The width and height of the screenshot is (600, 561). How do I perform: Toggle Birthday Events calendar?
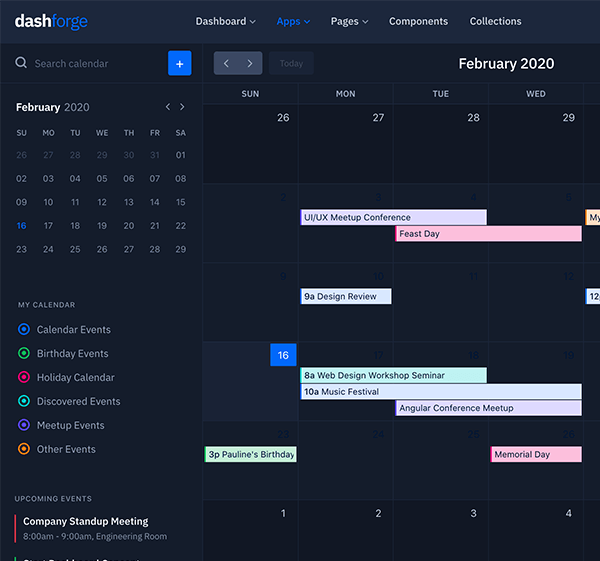(x=24, y=353)
